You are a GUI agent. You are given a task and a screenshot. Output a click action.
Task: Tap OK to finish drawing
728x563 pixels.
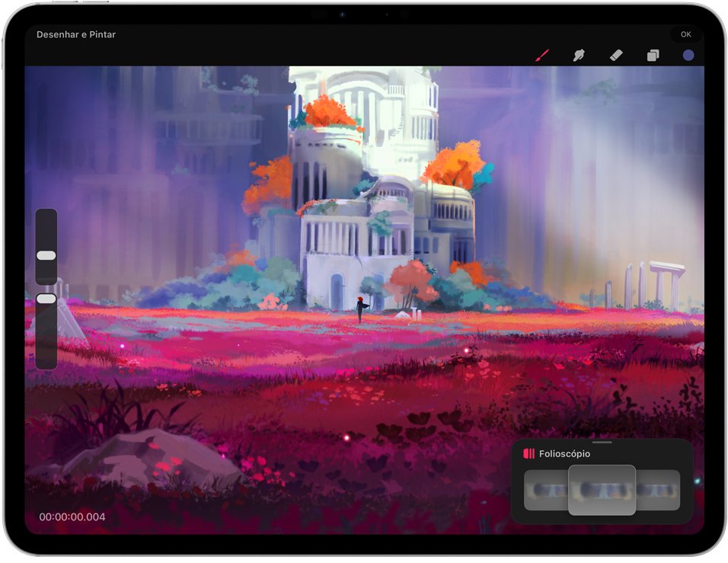pyautogui.click(x=685, y=34)
